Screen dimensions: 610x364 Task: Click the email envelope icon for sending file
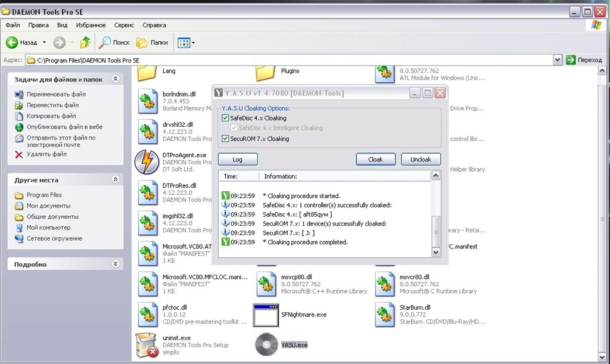click(19, 138)
